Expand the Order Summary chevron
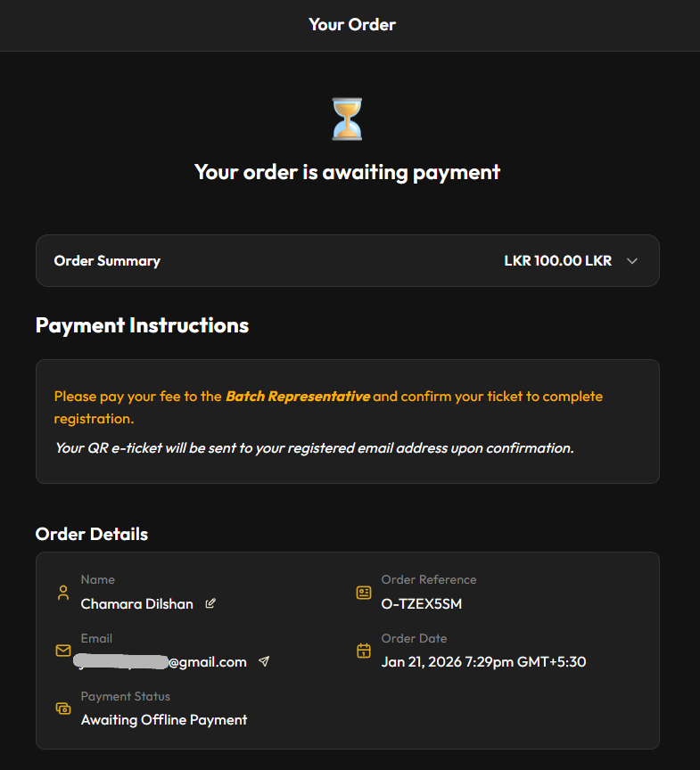Image resolution: width=700 pixels, height=770 pixels. (x=632, y=261)
